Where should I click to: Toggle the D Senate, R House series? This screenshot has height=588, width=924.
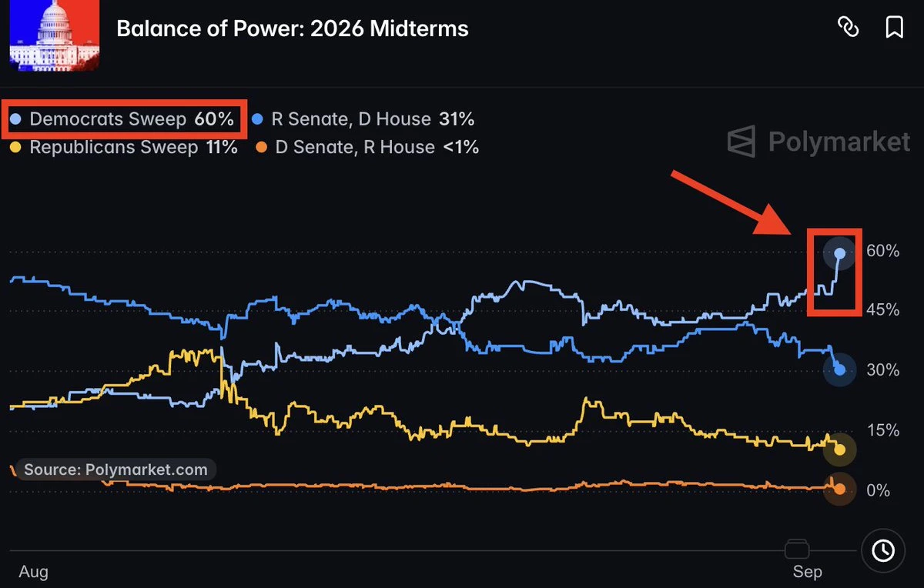[x=367, y=147]
